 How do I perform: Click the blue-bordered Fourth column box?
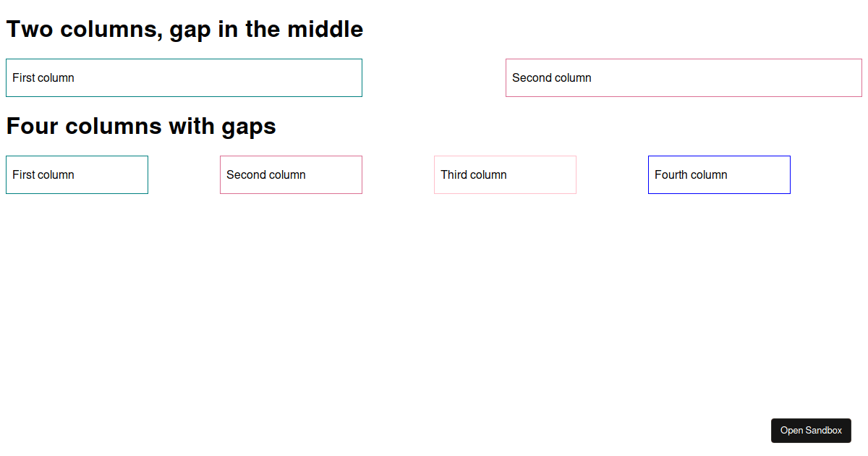[719, 174]
